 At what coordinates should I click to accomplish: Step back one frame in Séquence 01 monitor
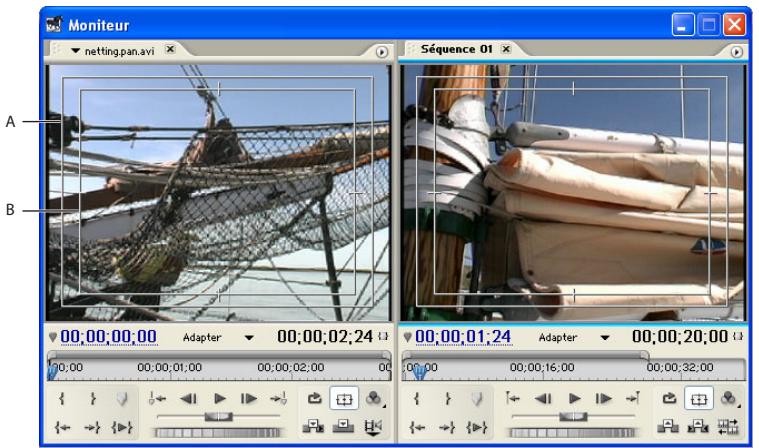tap(543, 399)
